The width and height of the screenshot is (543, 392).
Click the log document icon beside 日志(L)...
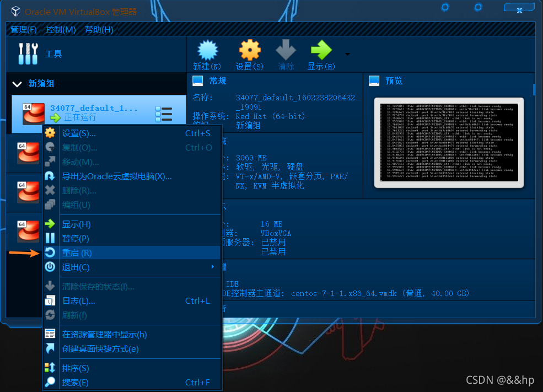(x=50, y=300)
